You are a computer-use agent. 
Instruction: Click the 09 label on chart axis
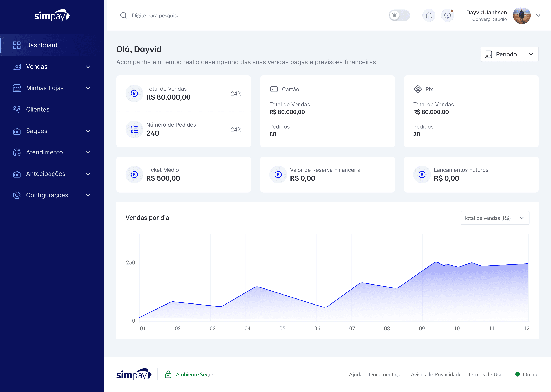422,328
